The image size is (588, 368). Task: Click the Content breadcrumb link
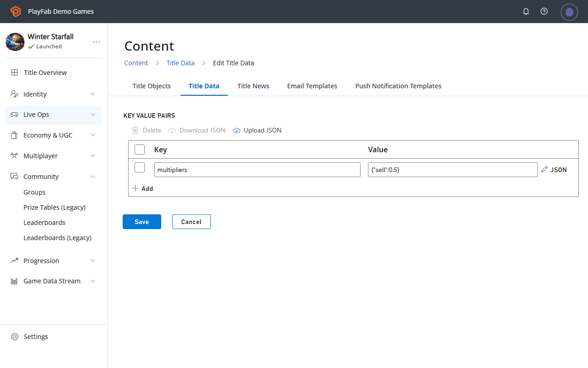click(x=136, y=63)
